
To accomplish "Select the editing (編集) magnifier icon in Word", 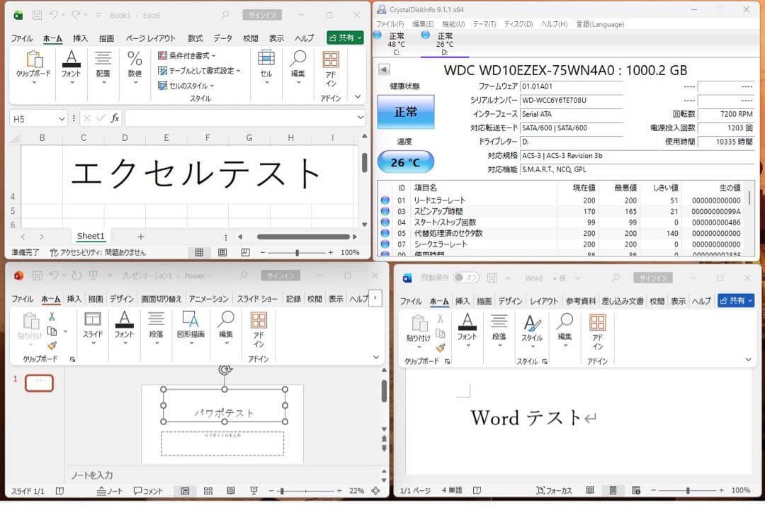I will pos(565,333).
